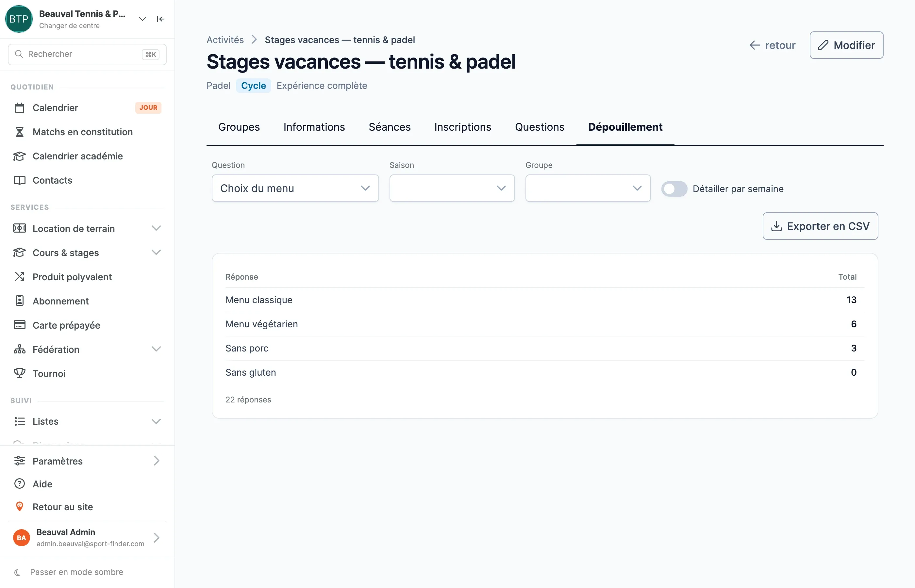Open the Saison dropdown
Image resolution: width=915 pixels, height=588 pixels.
(452, 188)
